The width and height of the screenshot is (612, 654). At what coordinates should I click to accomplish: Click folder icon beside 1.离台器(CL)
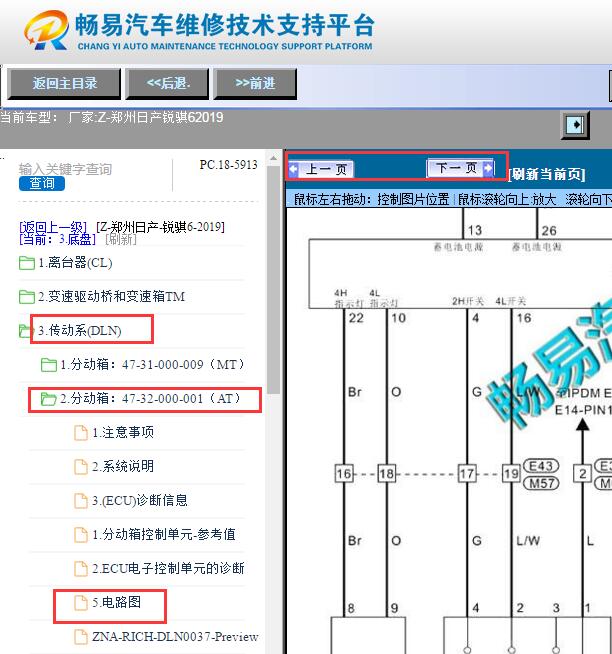click(27, 263)
